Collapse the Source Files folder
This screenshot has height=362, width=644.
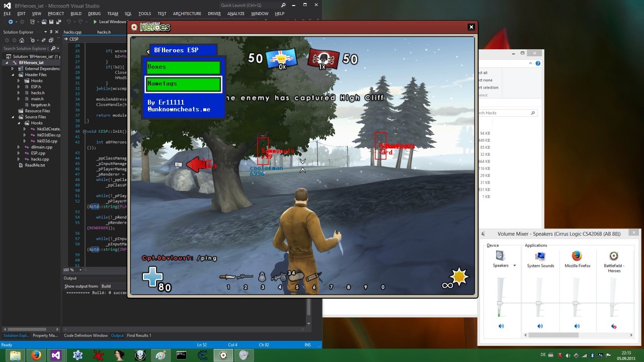point(14,117)
